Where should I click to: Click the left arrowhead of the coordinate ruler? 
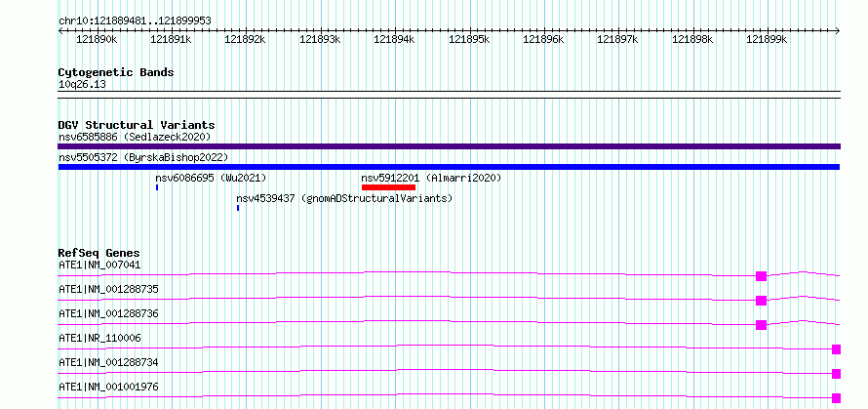(60, 30)
